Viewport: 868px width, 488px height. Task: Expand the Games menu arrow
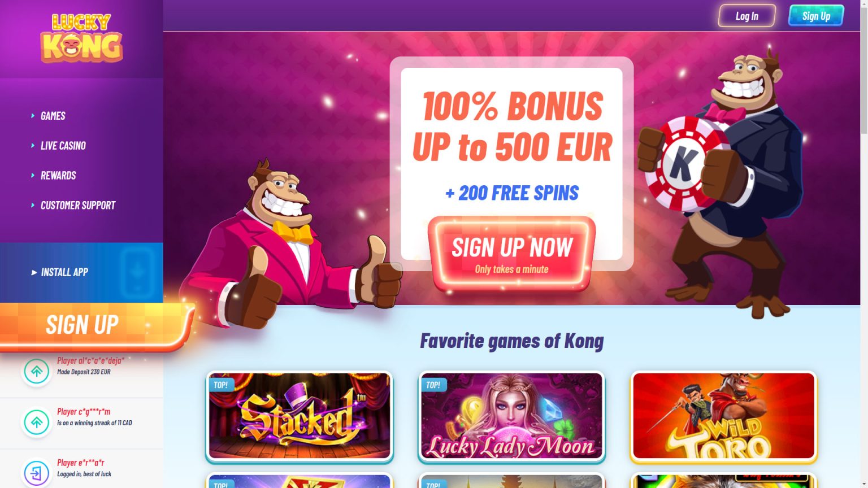33,116
